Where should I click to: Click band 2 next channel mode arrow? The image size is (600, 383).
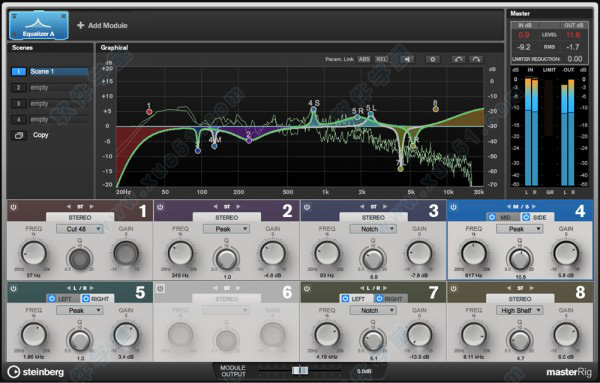coord(238,207)
